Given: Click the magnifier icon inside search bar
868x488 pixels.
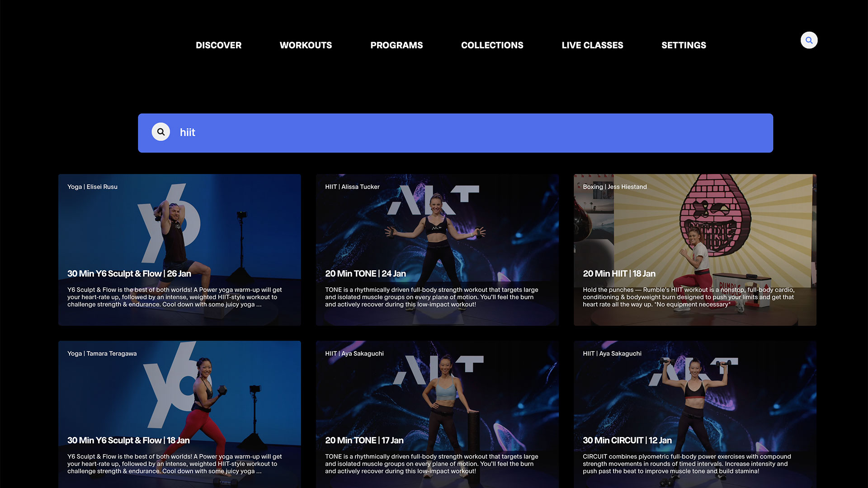Looking at the screenshot, I should [160, 132].
